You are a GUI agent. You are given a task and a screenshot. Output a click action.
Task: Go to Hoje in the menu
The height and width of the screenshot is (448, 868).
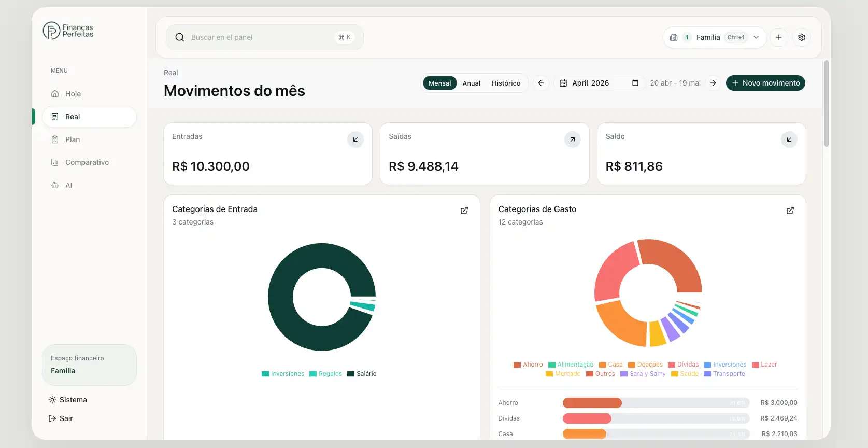click(89, 94)
